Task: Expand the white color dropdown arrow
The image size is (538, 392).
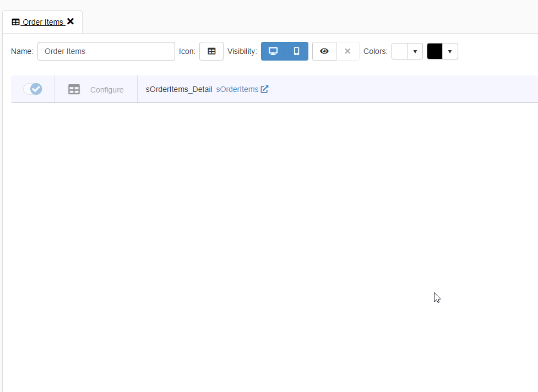Action: pyautogui.click(x=415, y=51)
